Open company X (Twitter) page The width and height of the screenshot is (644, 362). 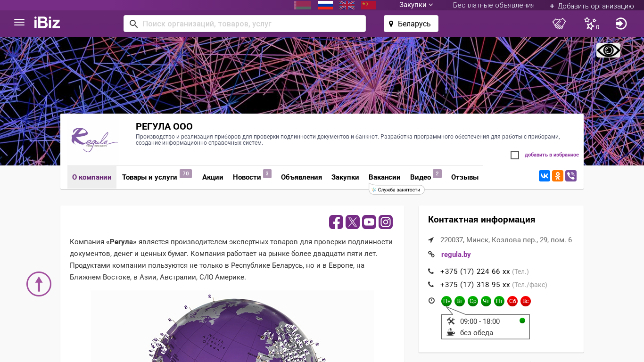click(x=353, y=222)
